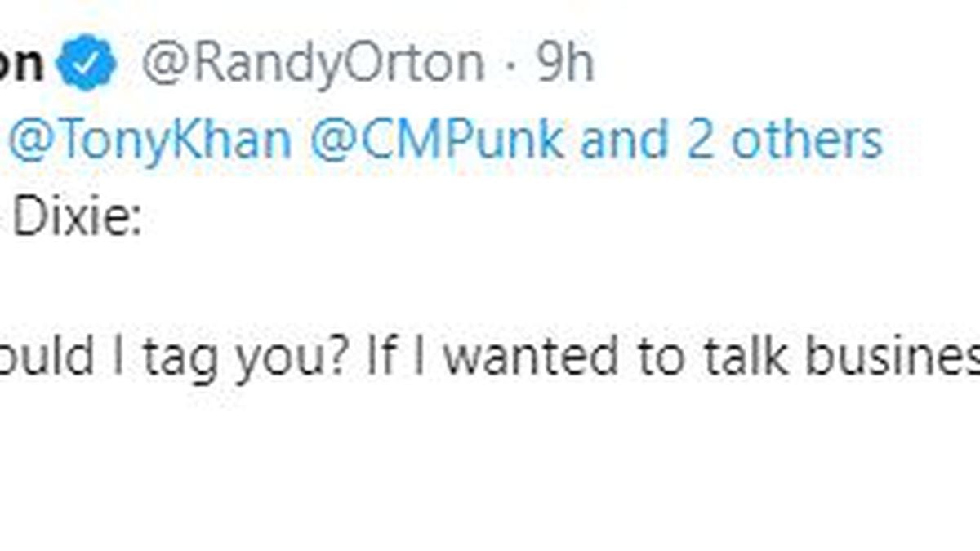
Task: Open the @RandyOrton profile handle
Action: [313, 64]
